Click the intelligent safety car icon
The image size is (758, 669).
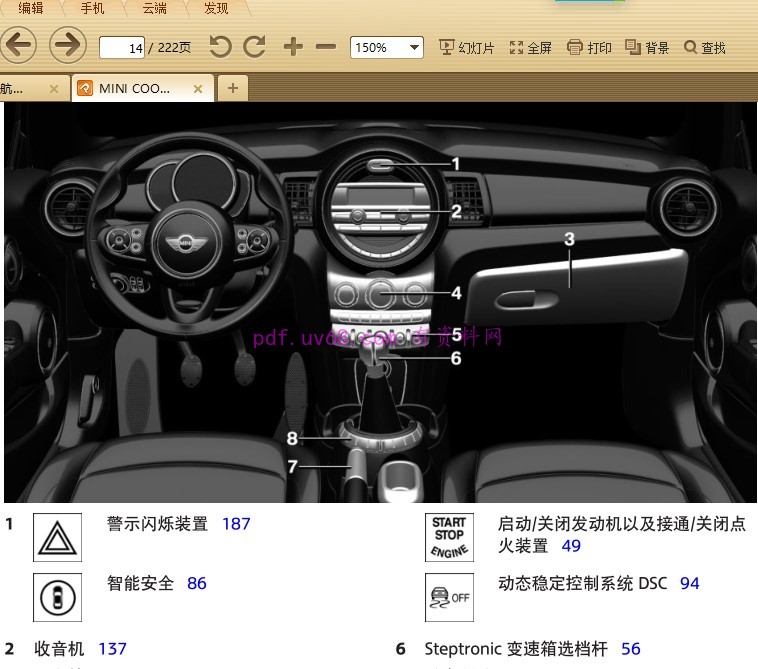[57, 597]
